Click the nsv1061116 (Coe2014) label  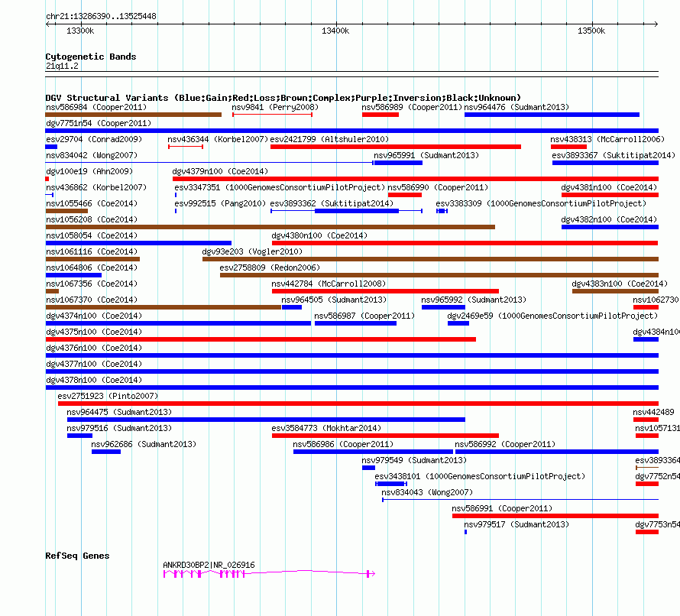pyautogui.click(x=92, y=251)
